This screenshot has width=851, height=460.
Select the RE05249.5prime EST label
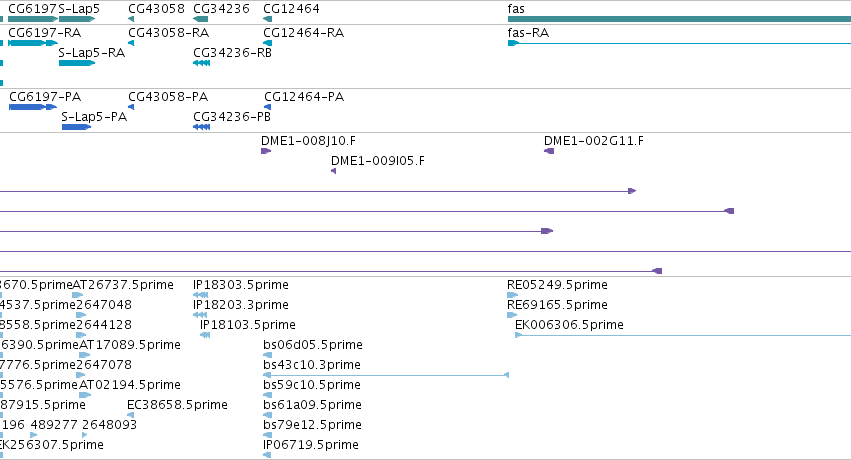click(x=557, y=285)
